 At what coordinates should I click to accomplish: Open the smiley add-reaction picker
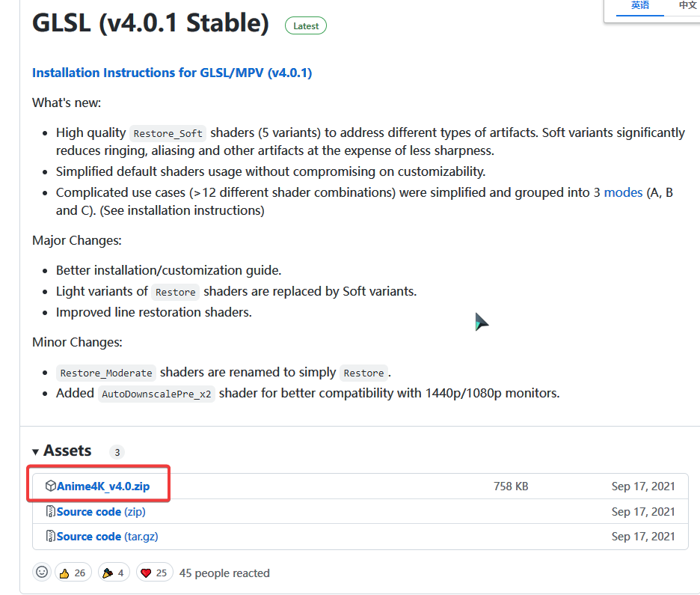(x=43, y=573)
